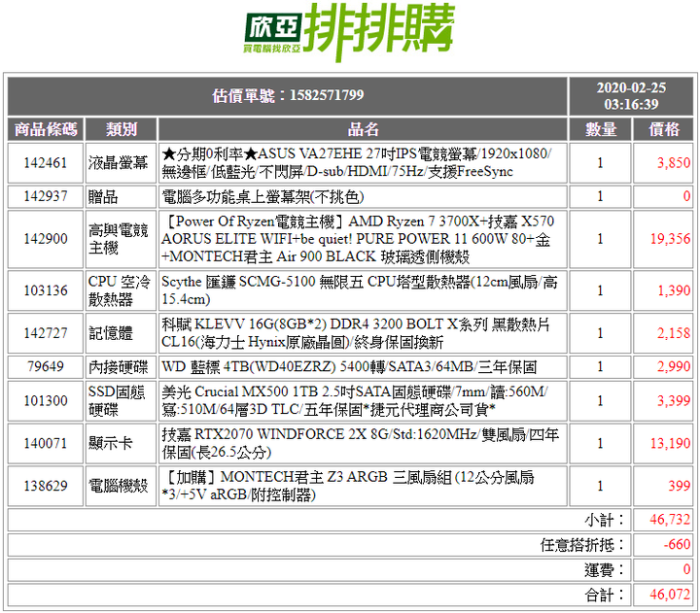
Task: Click MONTECH Z3 ARGB fan product name
Action: (x=348, y=486)
